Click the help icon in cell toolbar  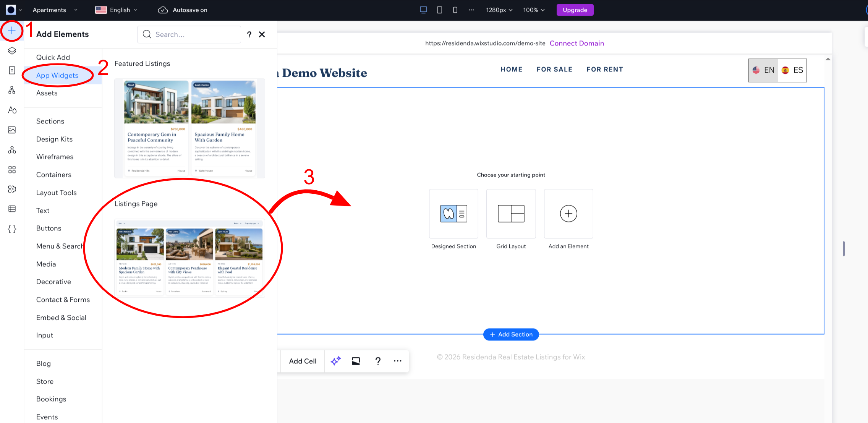pos(378,361)
